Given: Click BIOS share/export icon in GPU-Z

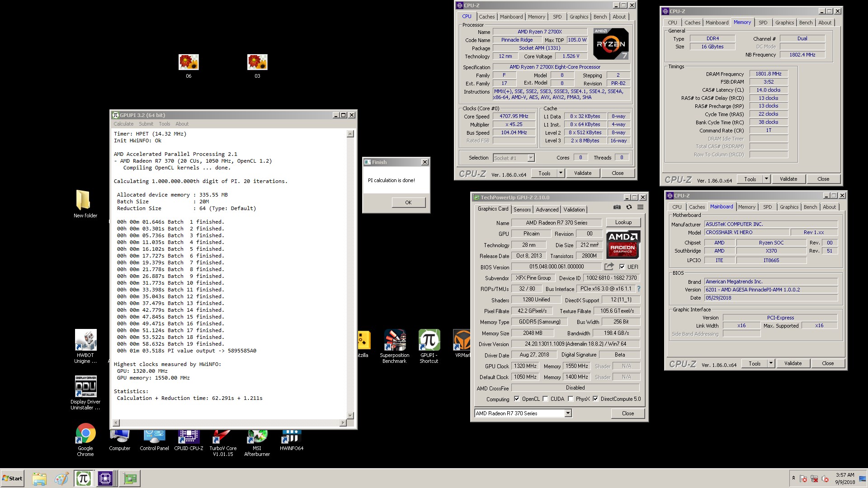Looking at the screenshot, I should pos(609,267).
